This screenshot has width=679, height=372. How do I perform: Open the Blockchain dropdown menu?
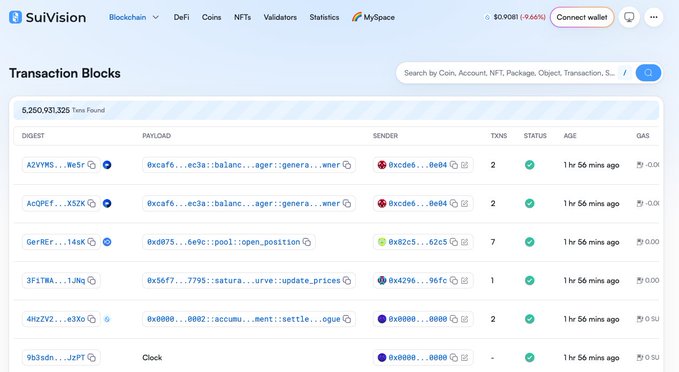point(134,17)
